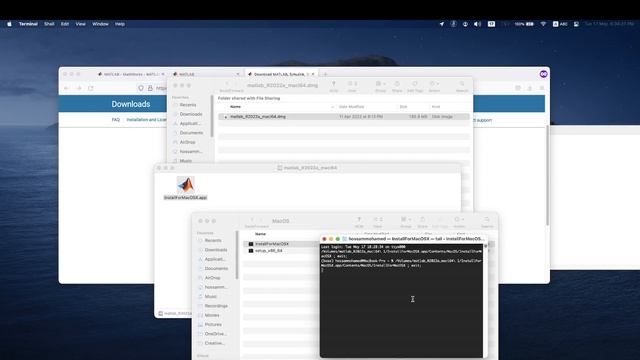The width and height of the screenshot is (640, 360).
Task: Click the Search icon in dmg Finder toolbar
Action: [x=462, y=84]
